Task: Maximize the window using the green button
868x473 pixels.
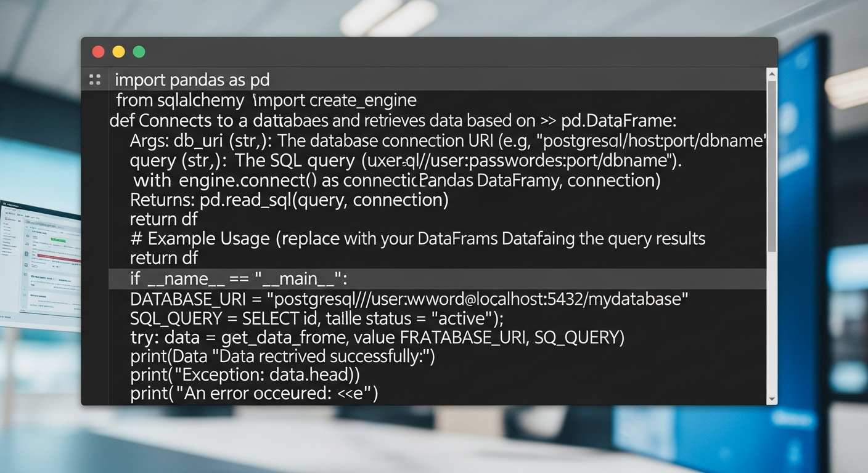Action: (139, 52)
